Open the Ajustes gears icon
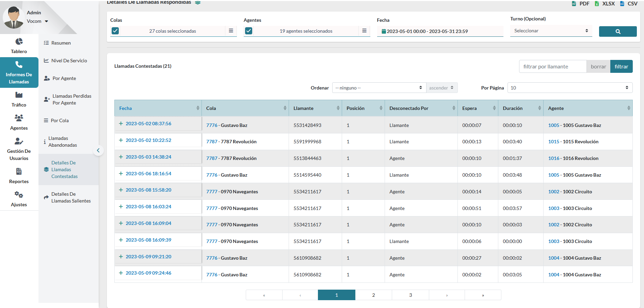 (x=19, y=195)
